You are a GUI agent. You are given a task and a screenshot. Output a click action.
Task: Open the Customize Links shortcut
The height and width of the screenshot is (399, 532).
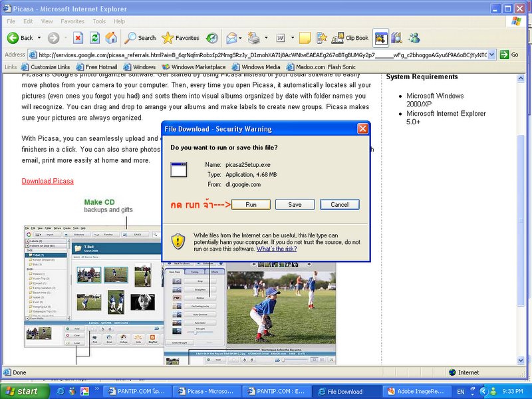45,67
